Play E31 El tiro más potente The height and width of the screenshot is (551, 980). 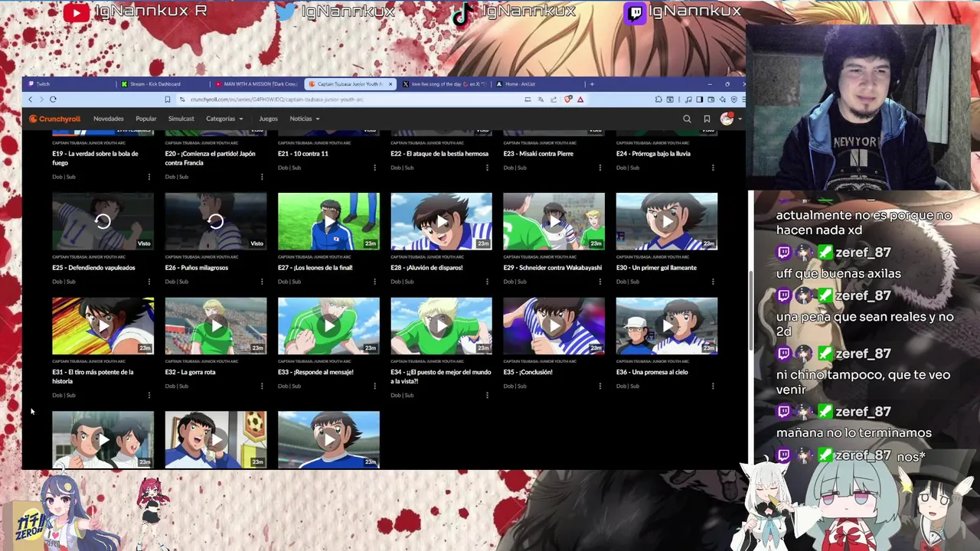pyautogui.click(x=103, y=326)
